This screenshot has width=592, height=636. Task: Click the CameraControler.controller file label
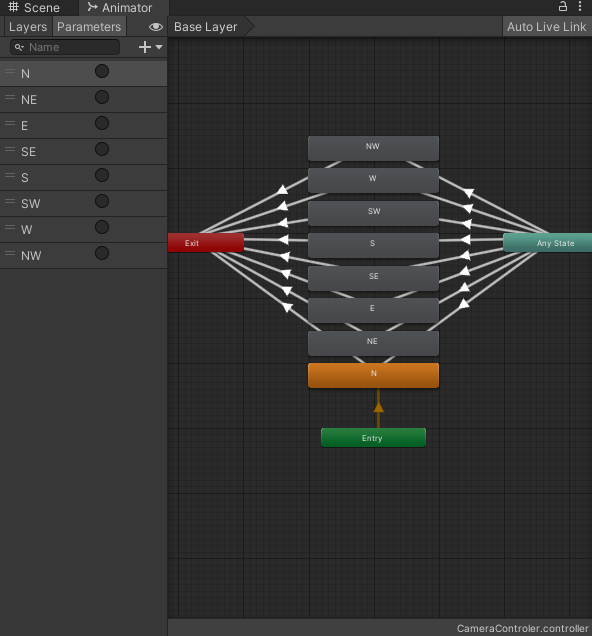click(522, 628)
